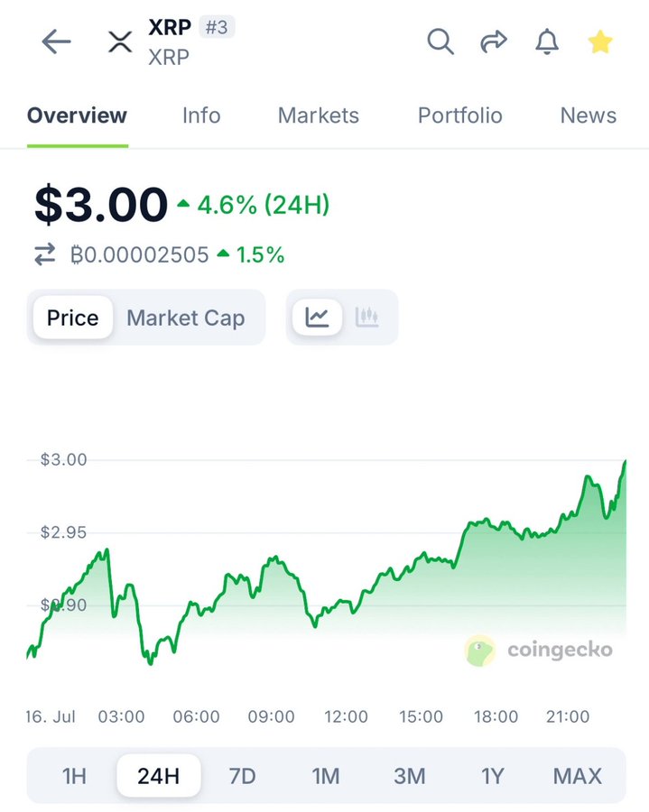View the News tab
This screenshot has height=812, width=649.
coord(589,115)
